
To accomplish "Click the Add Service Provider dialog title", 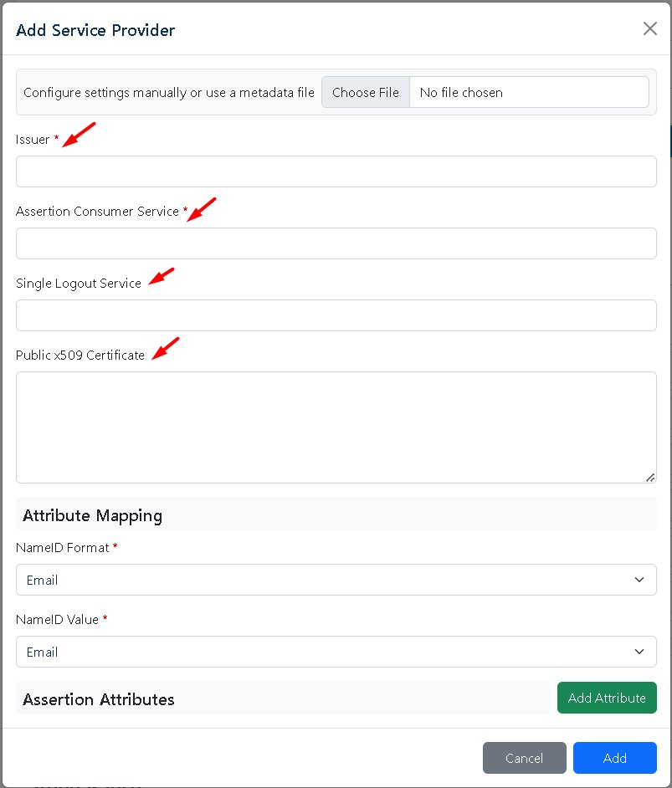I will tap(95, 31).
